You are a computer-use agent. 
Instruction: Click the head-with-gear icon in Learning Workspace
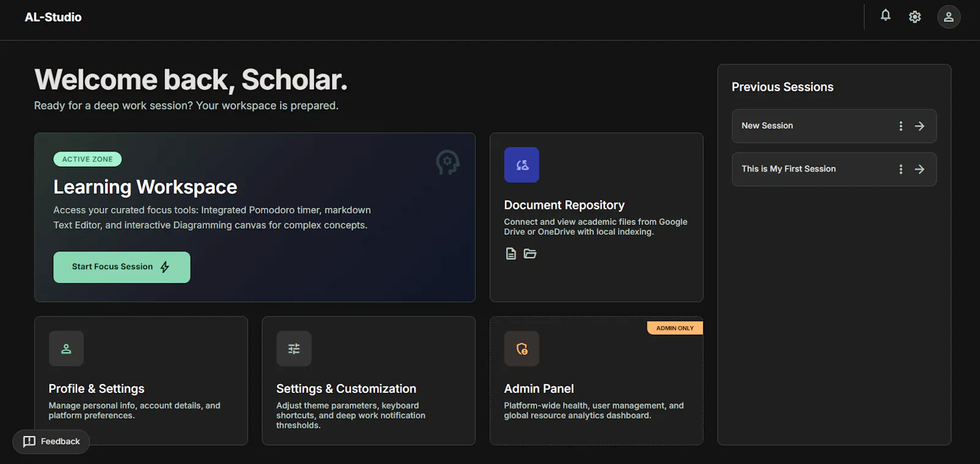click(x=448, y=162)
